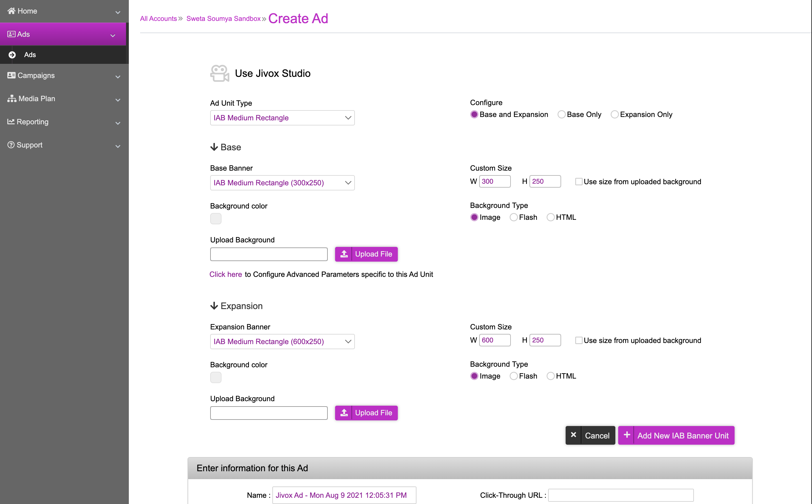Focus Expansion custom height field 250

pos(545,340)
